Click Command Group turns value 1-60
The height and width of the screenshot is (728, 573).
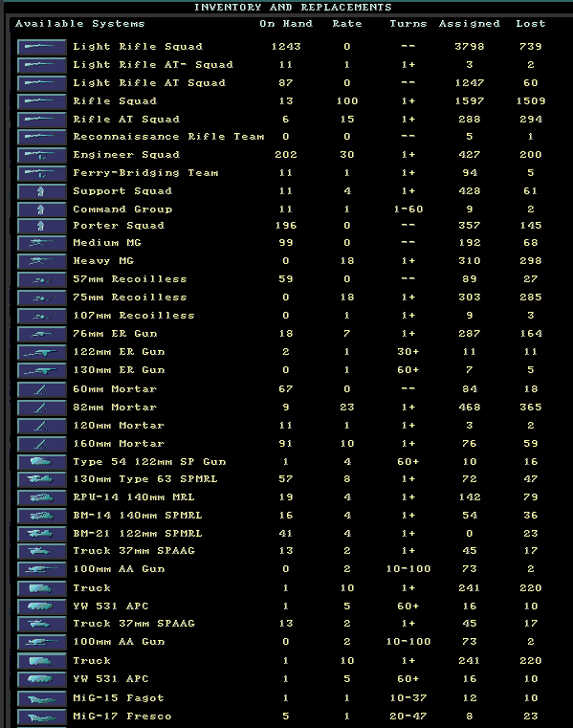(x=408, y=209)
